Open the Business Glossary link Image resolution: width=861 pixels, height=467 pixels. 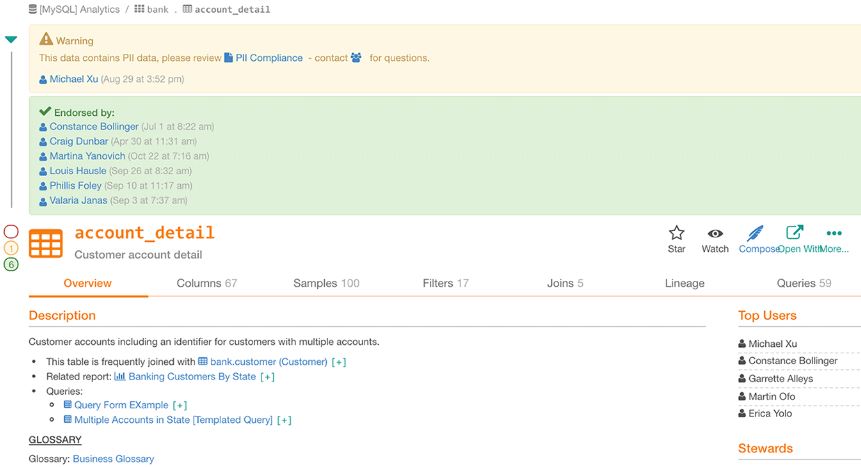[113, 459]
